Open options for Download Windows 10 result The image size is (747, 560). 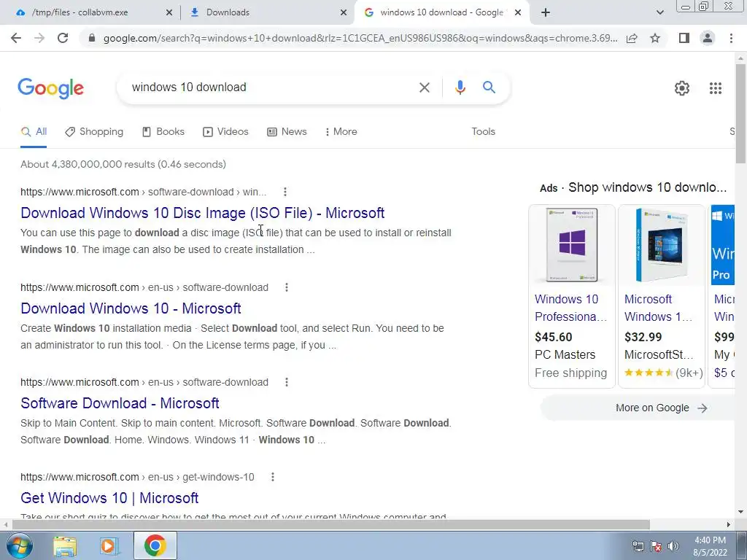click(x=286, y=287)
